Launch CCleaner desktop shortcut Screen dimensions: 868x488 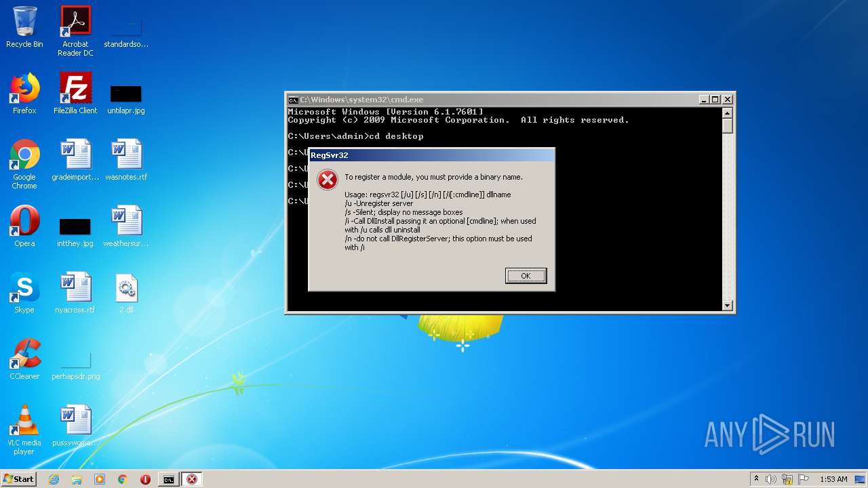tap(24, 359)
